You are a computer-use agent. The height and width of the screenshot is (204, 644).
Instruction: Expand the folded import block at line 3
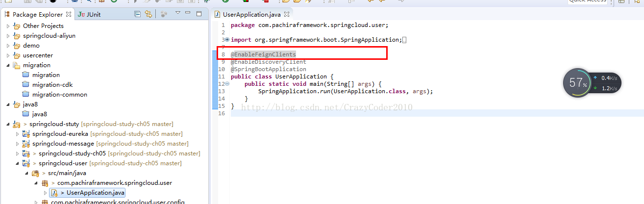click(x=227, y=40)
